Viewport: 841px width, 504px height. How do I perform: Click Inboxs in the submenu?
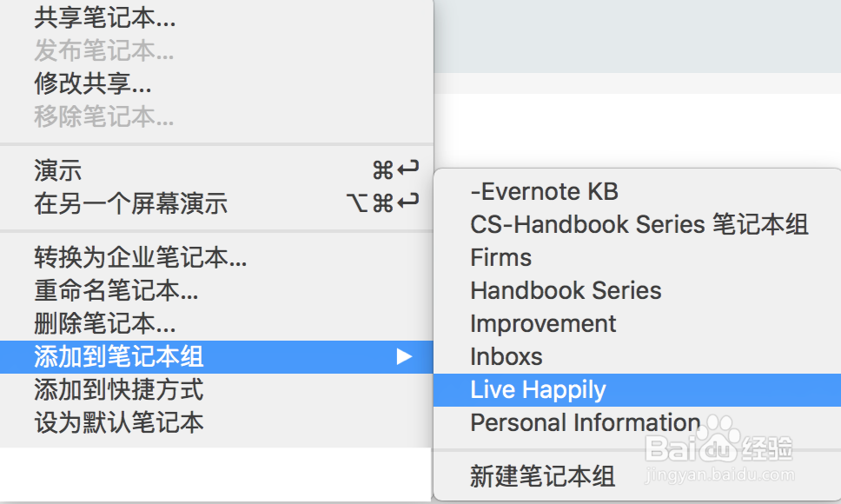point(506,356)
